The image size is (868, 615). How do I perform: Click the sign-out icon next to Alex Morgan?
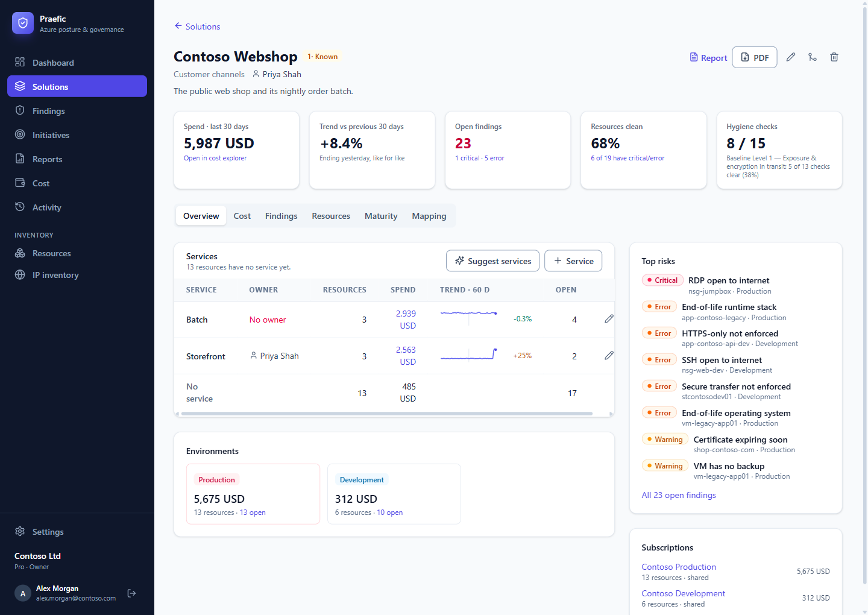pyautogui.click(x=131, y=593)
